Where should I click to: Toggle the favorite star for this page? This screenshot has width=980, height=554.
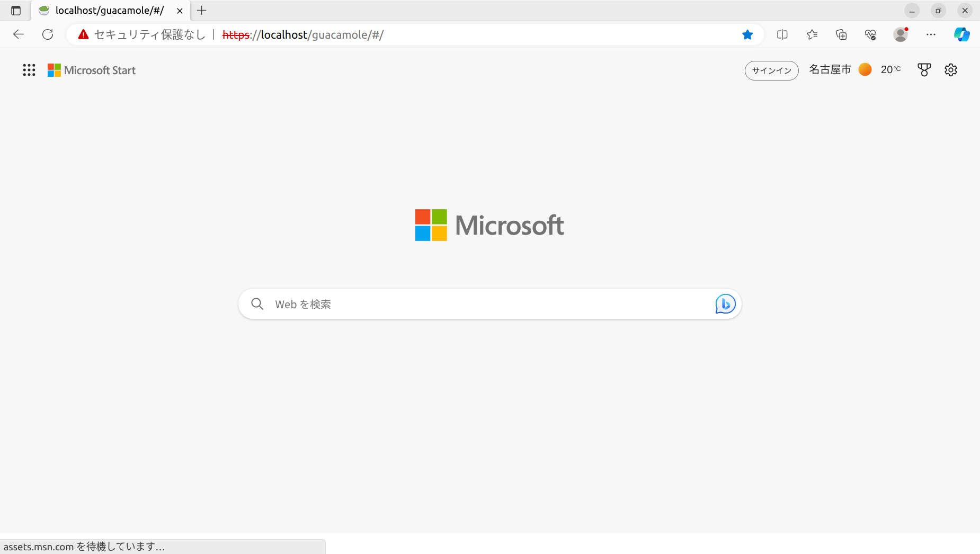click(747, 34)
